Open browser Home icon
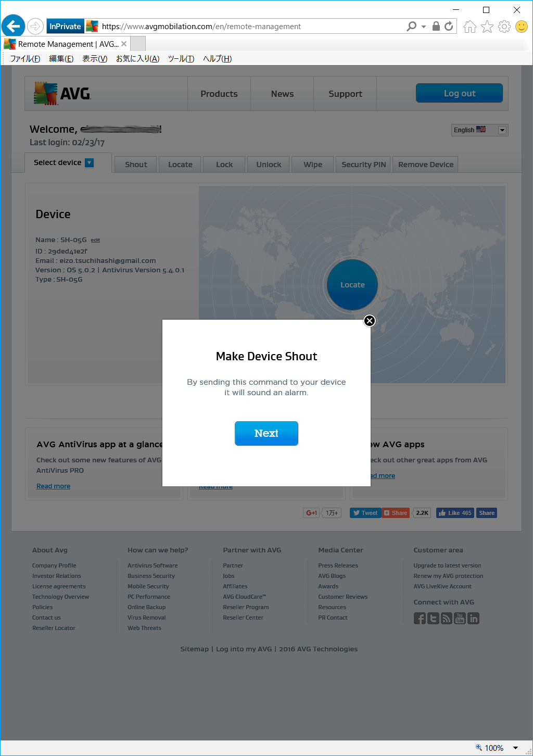Screen dimensions: 533x756 (469, 27)
